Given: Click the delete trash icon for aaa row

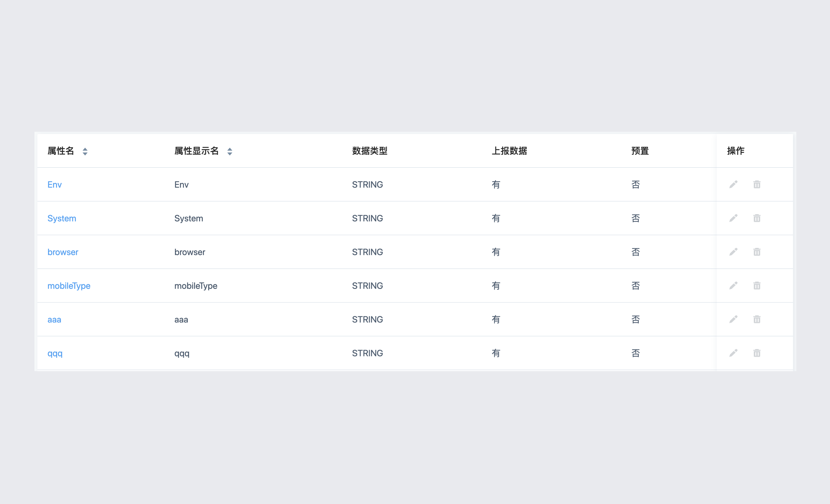Looking at the screenshot, I should [x=757, y=319].
